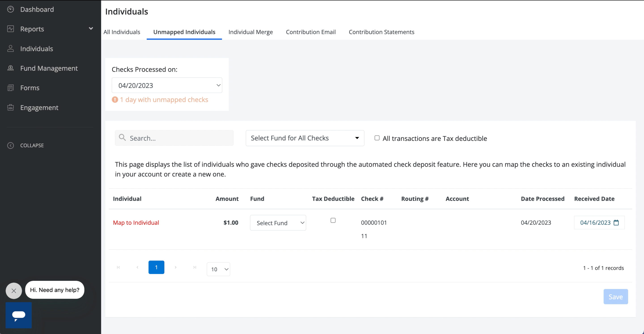
Task: Open the Contribution Statements tab
Action: pos(381,32)
